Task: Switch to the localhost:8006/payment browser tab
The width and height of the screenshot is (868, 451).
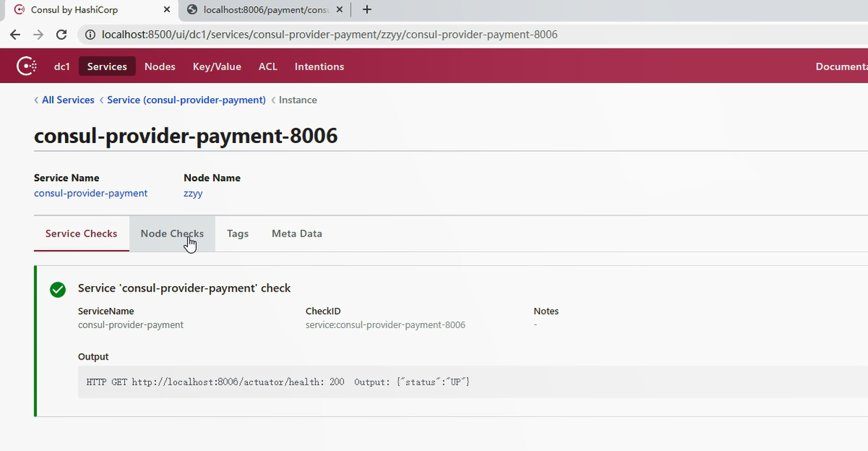Action: 264,10
